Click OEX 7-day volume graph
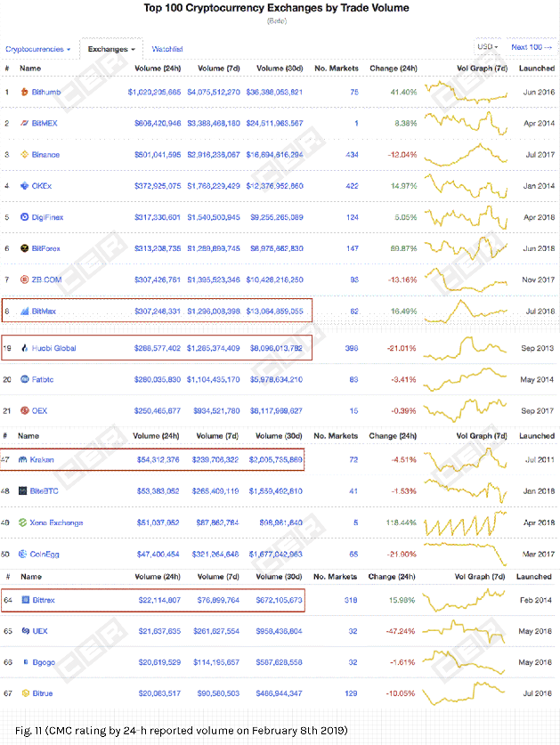The height and width of the screenshot is (745, 560). pos(465,410)
